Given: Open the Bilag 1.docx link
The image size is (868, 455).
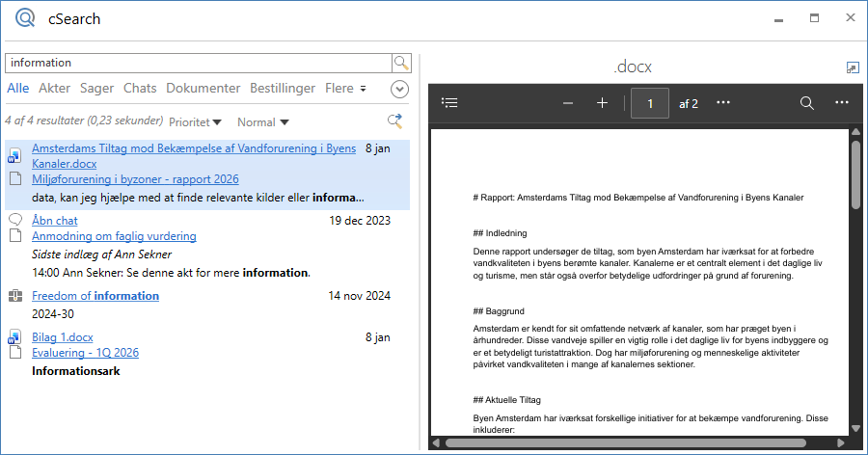Looking at the screenshot, I should pyautogui.click(x=63, y=337).
